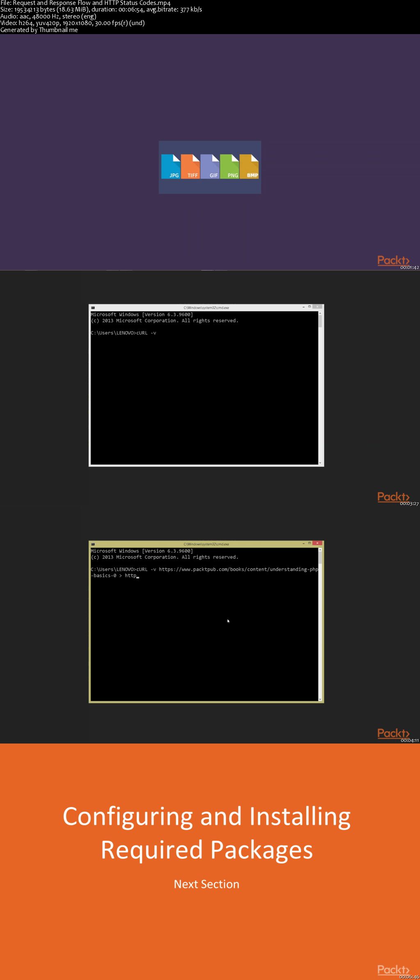Click the 00:01:42 timestamp label
The width and height of the screenshot is (420, 980).
[410, 268]
